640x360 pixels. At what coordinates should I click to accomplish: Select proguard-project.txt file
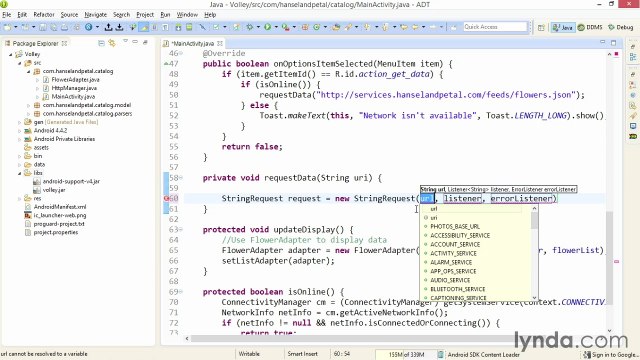click(x=59, y=224)
